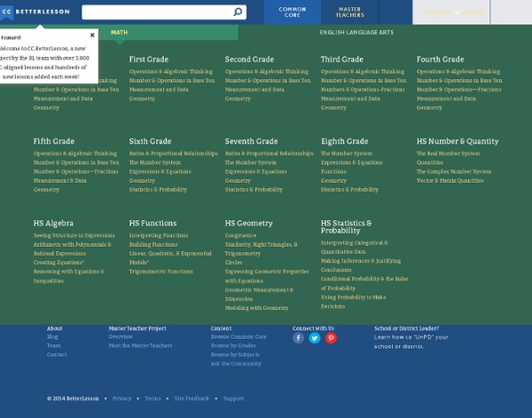Open the Twitter icon in footer

point(315,338)
